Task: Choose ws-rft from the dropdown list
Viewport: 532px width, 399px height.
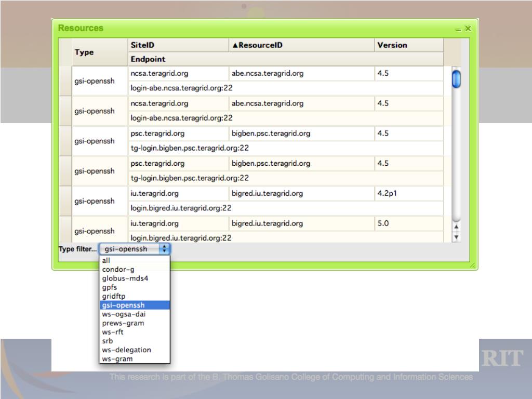Action: (135, 332)
